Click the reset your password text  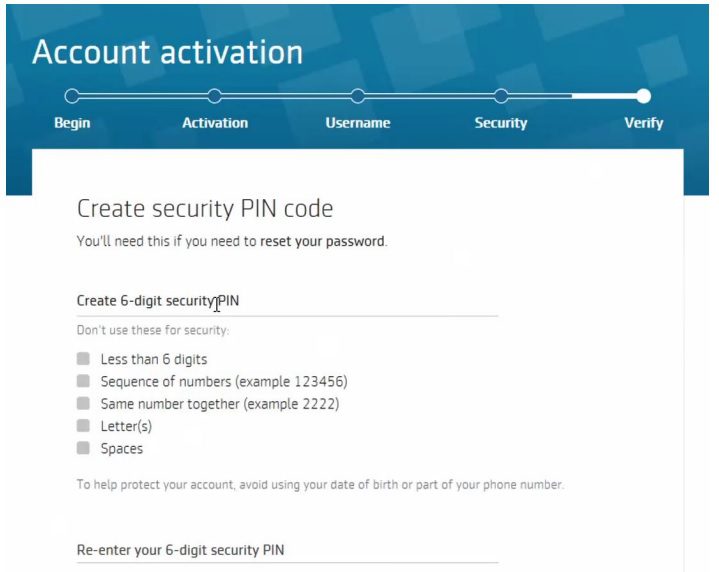322,241
